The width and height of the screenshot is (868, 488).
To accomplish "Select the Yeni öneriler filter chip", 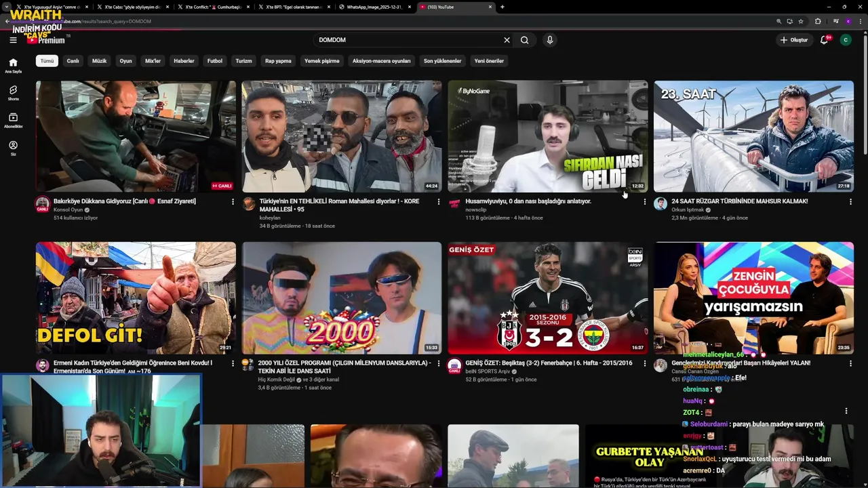I will click(x=489, y=61).
